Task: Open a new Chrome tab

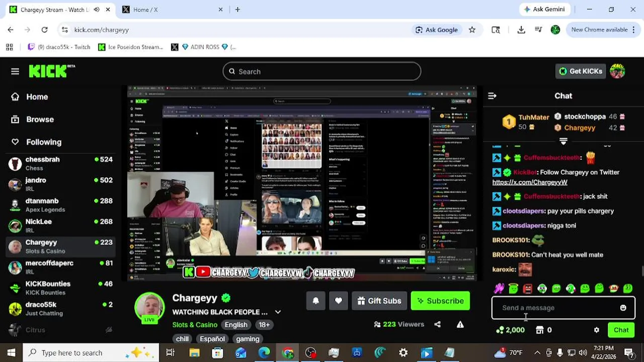Action: 237,10
